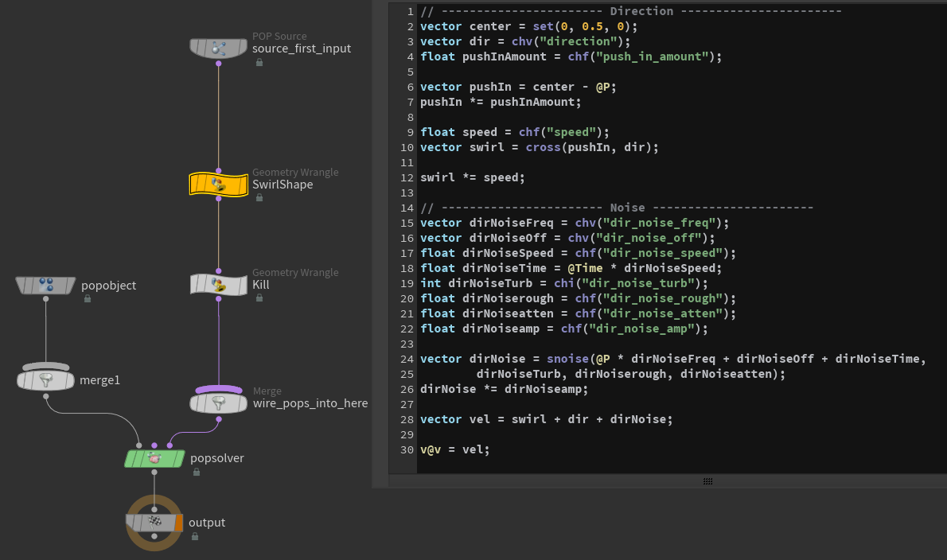Click the output connector below merge1 node
Screen dimensions: 947x560
pyautogui.click(x=45, y=394)
